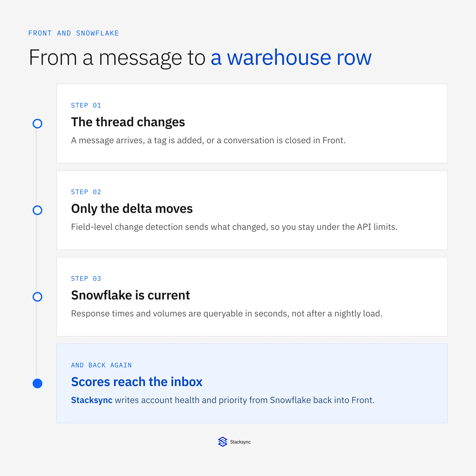Click the Stacksync wordmark in the footer
Image resolution: width=476 pixels, height=476 pixels.
240,442
